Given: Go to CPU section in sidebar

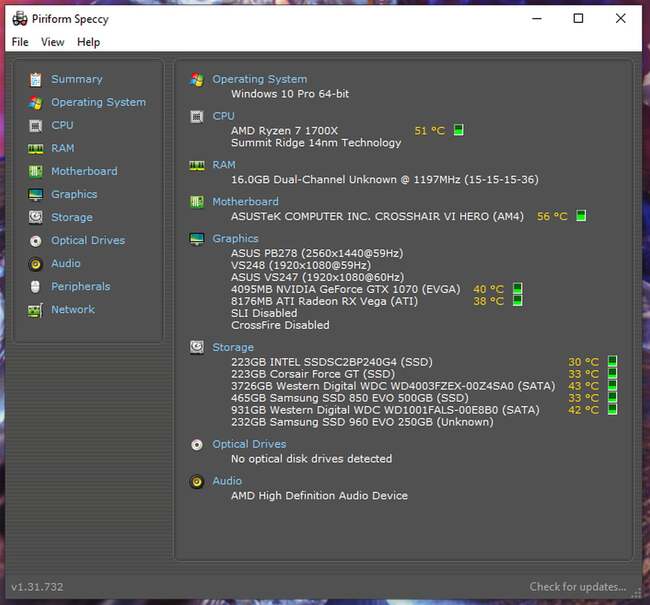Looking at the screenshot, I should pos(62,125).
